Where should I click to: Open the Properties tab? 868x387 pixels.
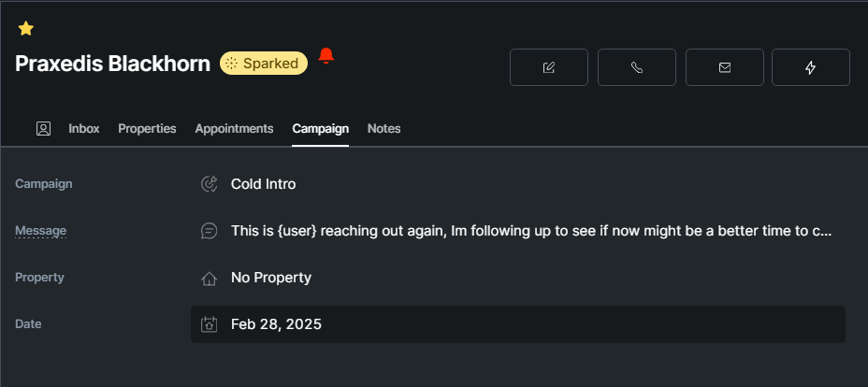147,129
